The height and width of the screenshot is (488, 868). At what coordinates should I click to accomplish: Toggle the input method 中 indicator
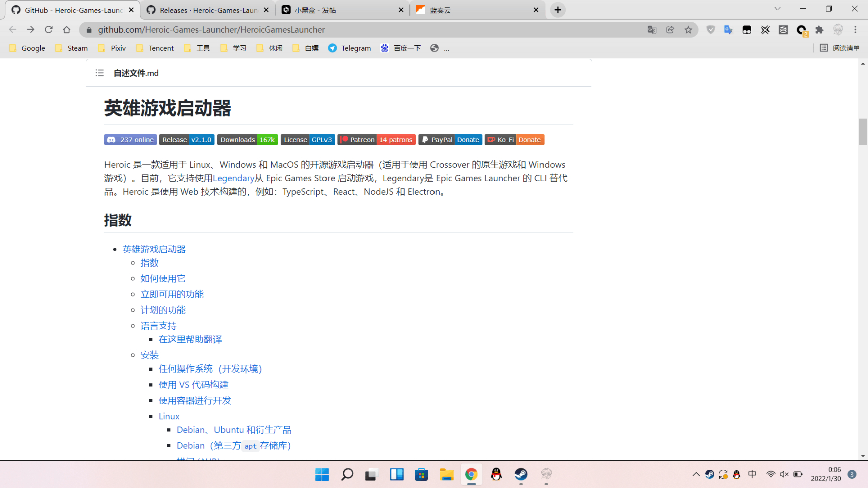pos(752,474)
